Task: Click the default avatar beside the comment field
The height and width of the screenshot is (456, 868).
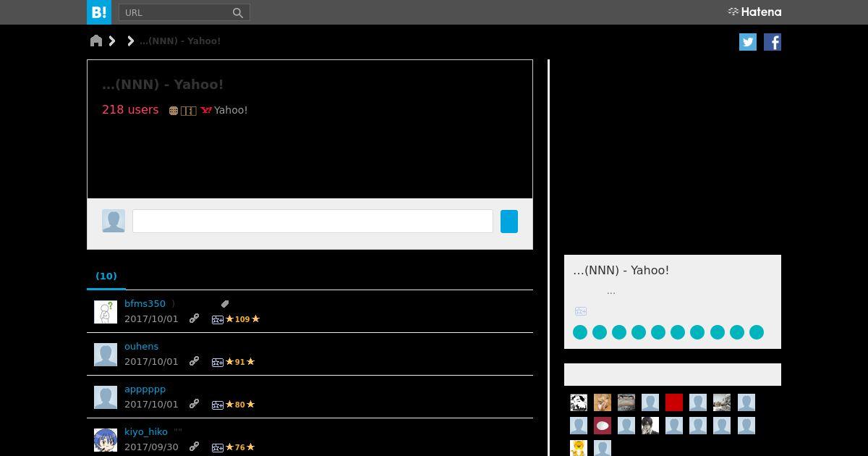Action: pyautogui.click(x=114, y=221)
